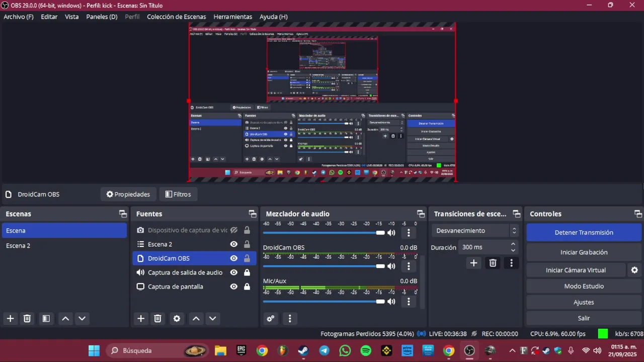Click Iniciar Grabación button

pyautogui.click(x=584, y=252)
